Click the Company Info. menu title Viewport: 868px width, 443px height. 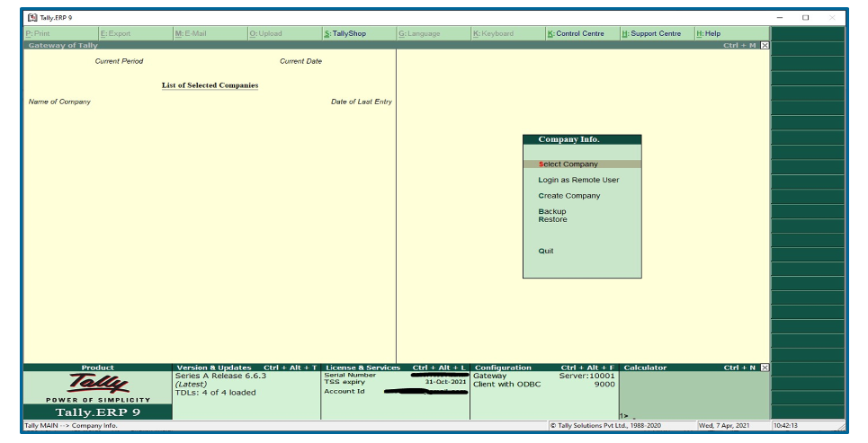coord(569,139)
